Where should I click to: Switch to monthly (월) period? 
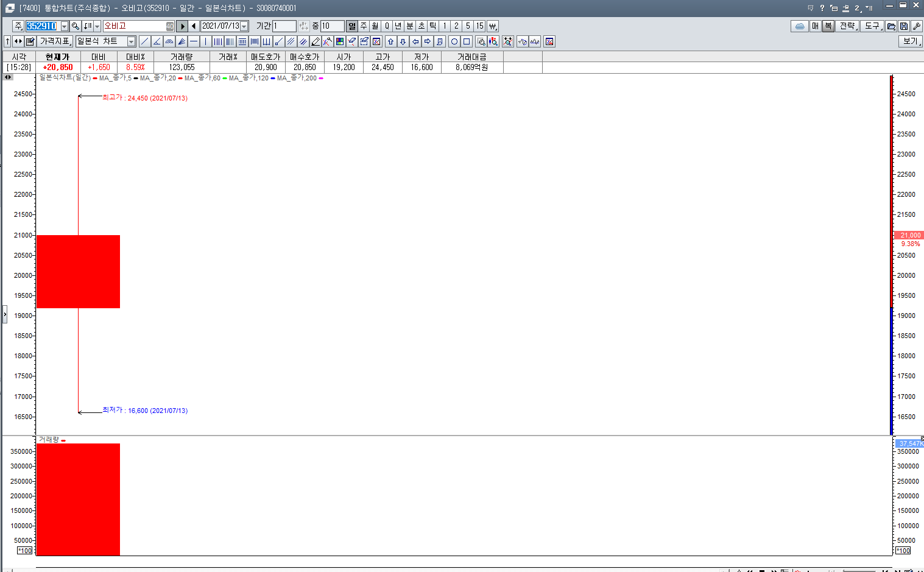[375, 26]
